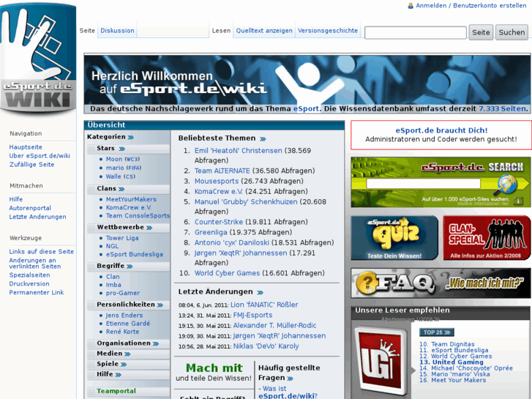Open Niklas 'DeVo' Karoly link

tap(266, 346)
